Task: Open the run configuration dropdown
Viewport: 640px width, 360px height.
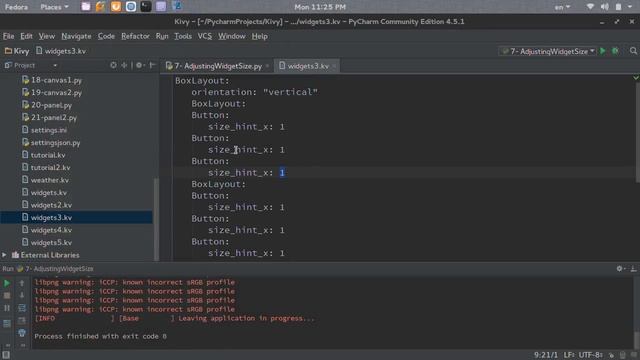Action: point(548,51)
